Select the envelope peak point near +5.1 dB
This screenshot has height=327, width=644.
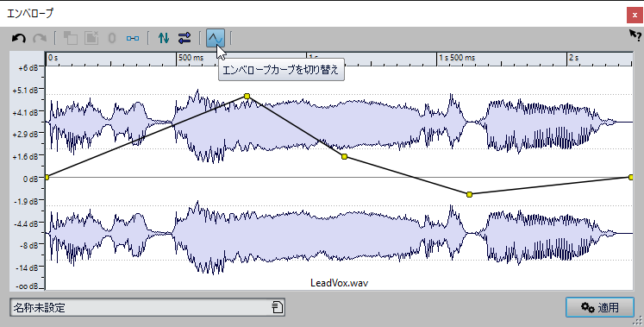click(247, 96)
